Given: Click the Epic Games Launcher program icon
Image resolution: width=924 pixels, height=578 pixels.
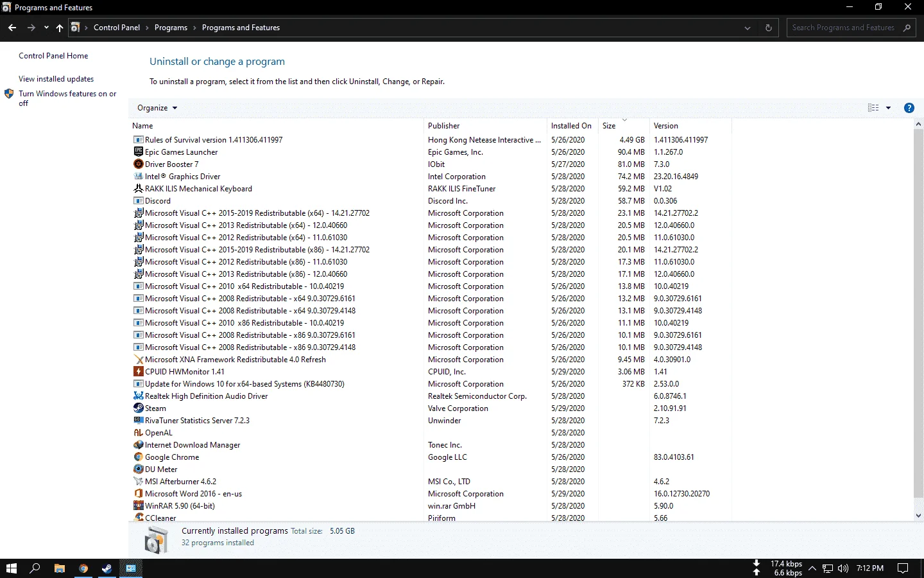Looking at the screenshot, I should click(x=138, y=152).
